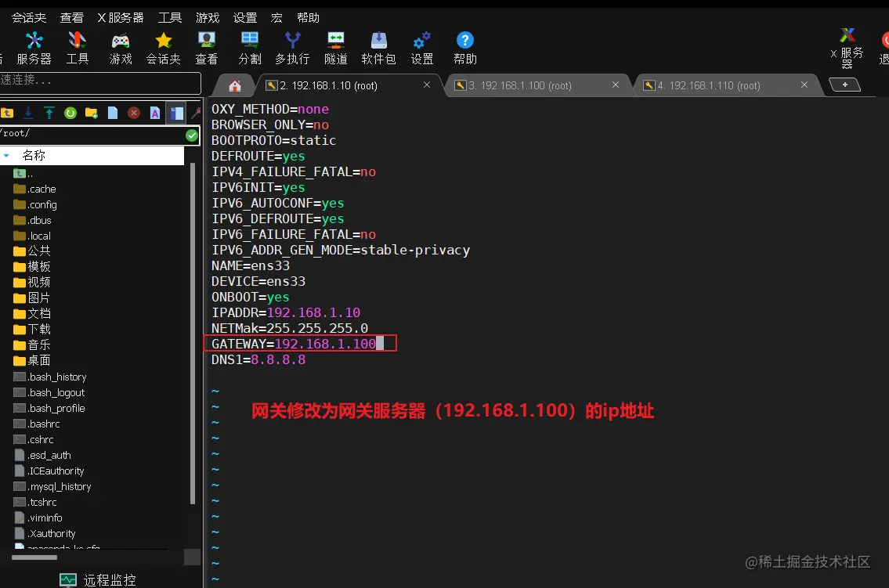Image resolution: width=889 pixels, height=588 pixels.
Task: Click the 远程监控 button
Action: click(x=99, y=579)
